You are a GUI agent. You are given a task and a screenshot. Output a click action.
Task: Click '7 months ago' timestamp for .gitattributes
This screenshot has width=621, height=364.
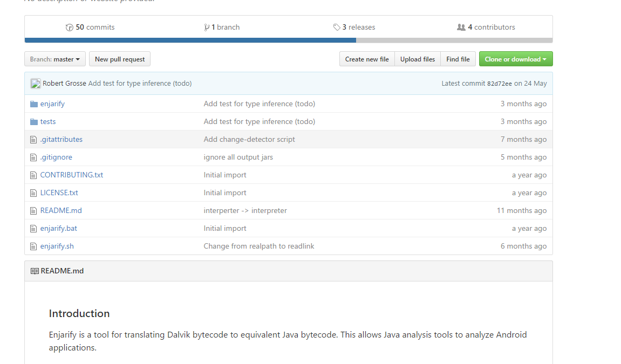click(x=523, y=139)
